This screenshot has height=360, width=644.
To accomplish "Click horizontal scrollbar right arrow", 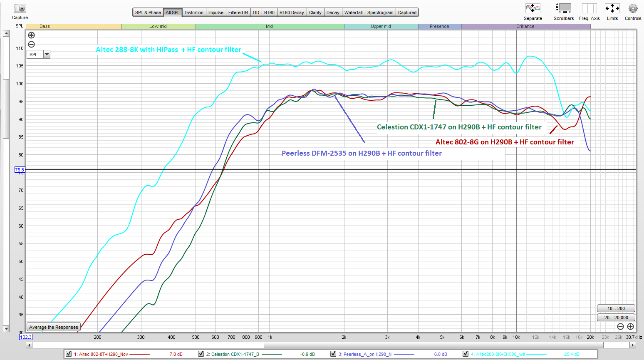I will pyautogui.click(x=633, y=345).
